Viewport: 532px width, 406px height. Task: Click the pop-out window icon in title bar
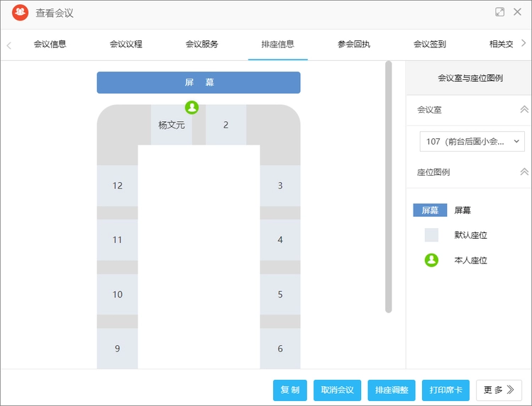coord(499,12)
